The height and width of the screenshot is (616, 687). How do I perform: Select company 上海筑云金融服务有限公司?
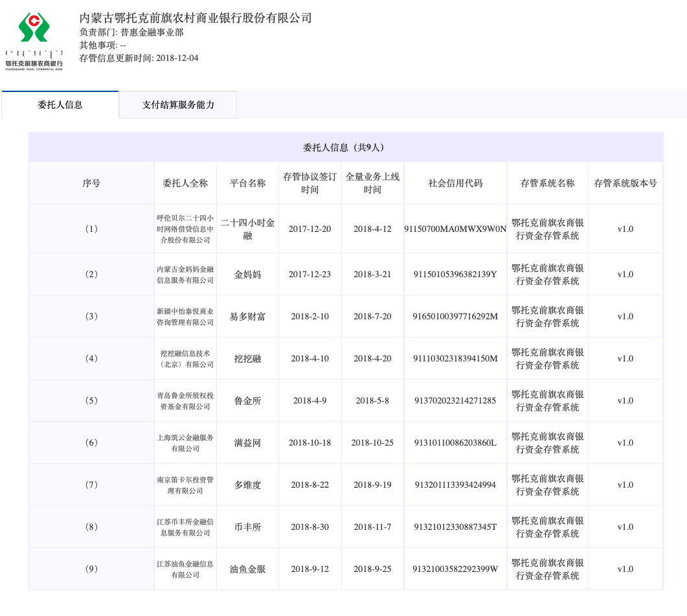pyautogui.click(x=185, y=443)
